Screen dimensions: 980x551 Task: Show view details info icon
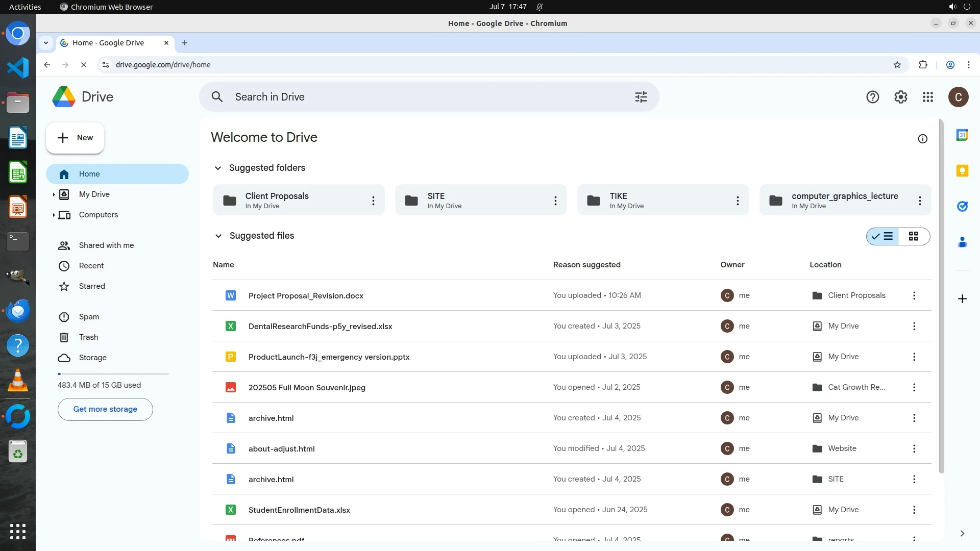[x=922, y=139]
